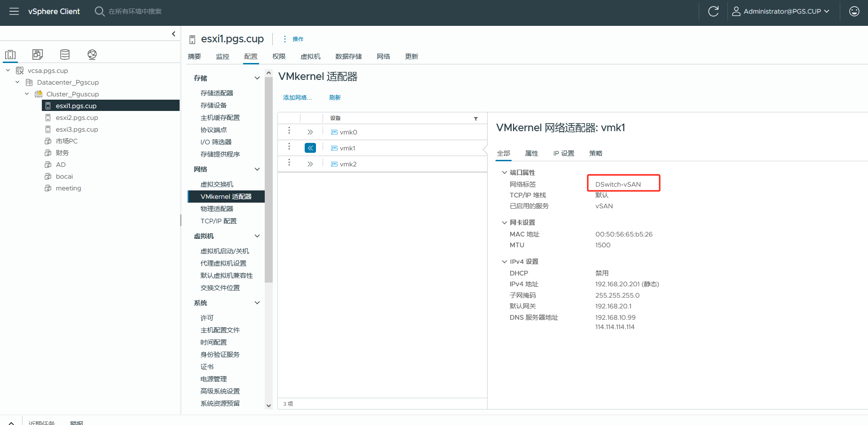Collapse the 系统 configuration section
The width and height of the screenshot is (868, 425).
tap(257, 303)
